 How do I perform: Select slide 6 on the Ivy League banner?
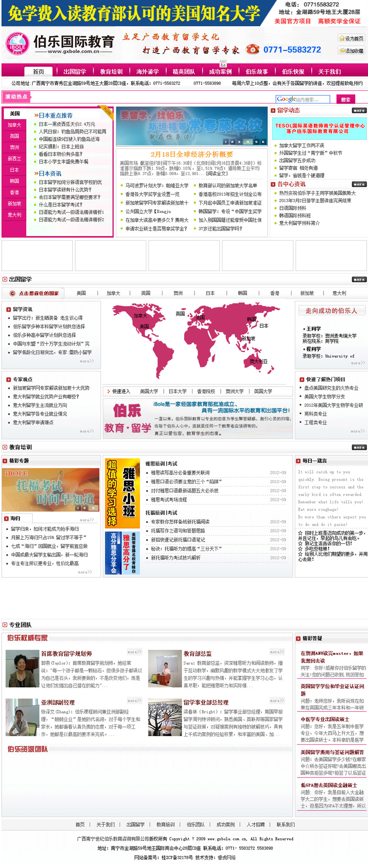263,142
